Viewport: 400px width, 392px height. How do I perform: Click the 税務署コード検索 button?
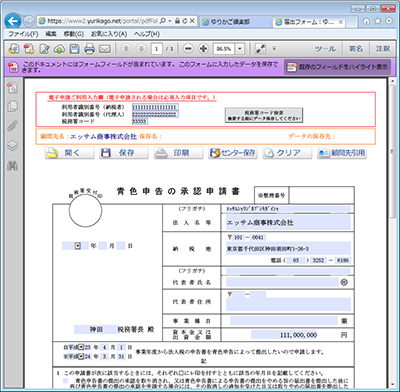[264, 115]
